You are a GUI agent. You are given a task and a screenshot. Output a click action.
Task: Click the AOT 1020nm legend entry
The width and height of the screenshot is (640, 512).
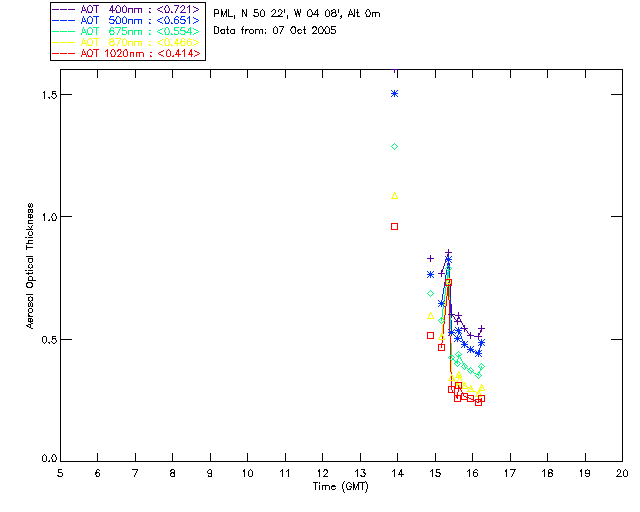pos(126,53)
